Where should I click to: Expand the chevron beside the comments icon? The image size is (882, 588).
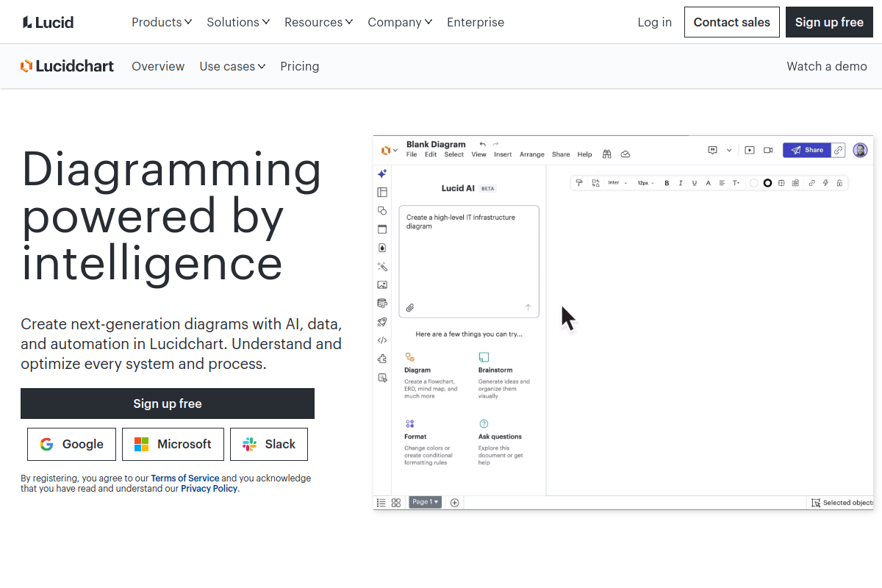tap(729, 150)
